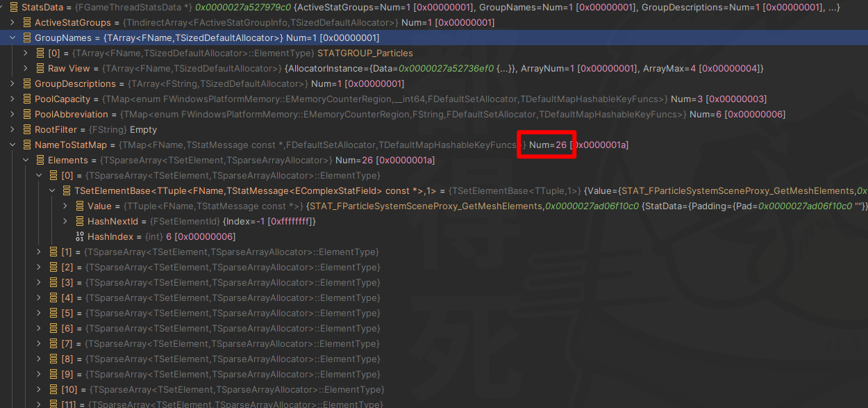The height and width of the screenshot is (408, 868).
Task: Click the Raw View row icon
Action: tap(40, 68)
